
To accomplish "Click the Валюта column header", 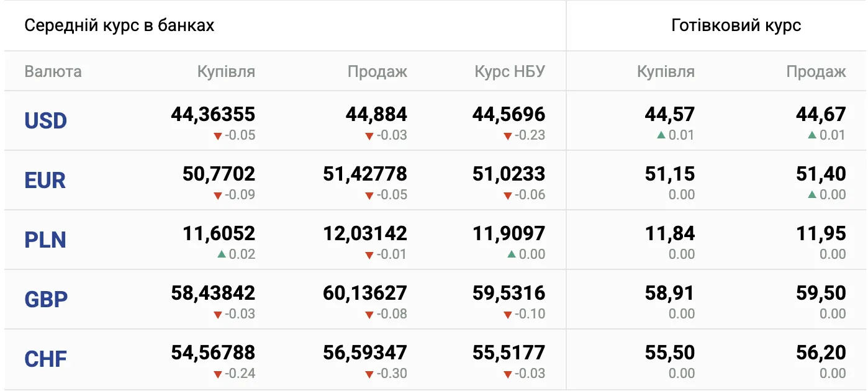I will (x=53, y=71).
